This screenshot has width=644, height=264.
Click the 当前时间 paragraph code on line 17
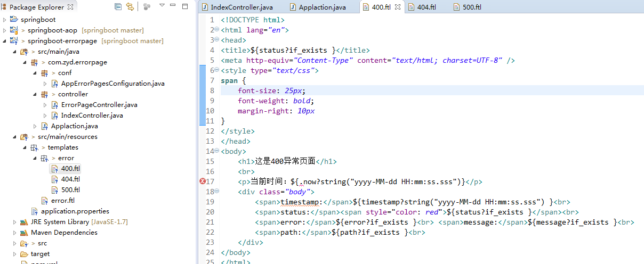(360, 182)
